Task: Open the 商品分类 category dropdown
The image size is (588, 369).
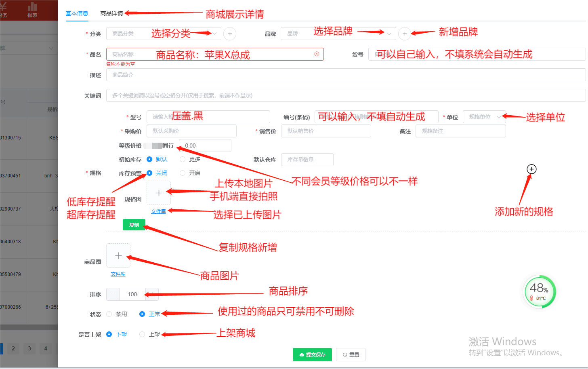Action: coord(164,34)
